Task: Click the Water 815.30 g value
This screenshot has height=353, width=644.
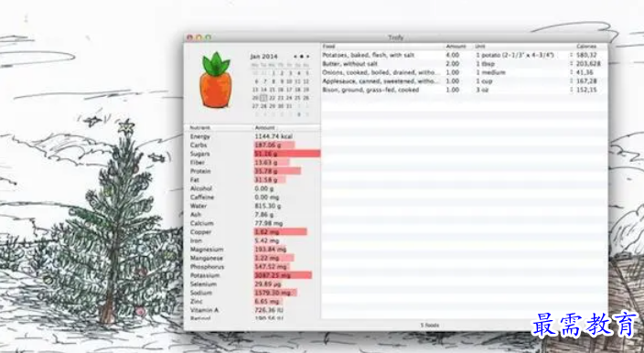Action: pyautogui.click(x=268, y=206)
